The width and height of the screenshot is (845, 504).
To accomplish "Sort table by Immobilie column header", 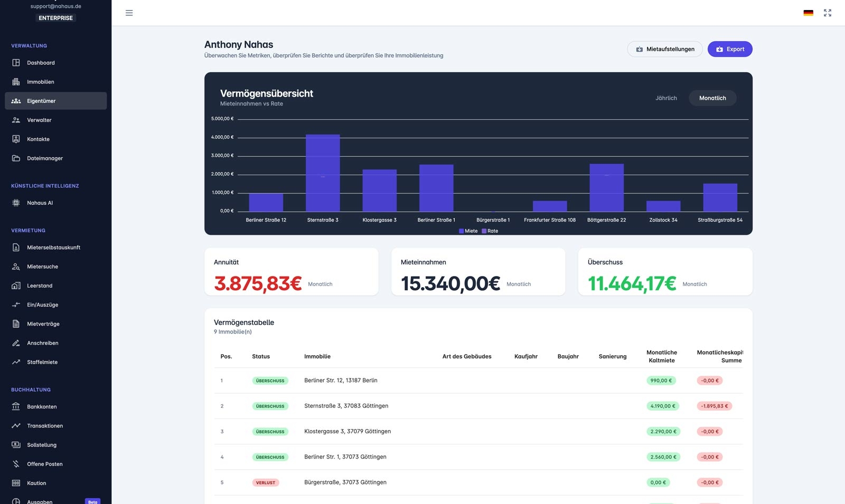I will [317, 357].
